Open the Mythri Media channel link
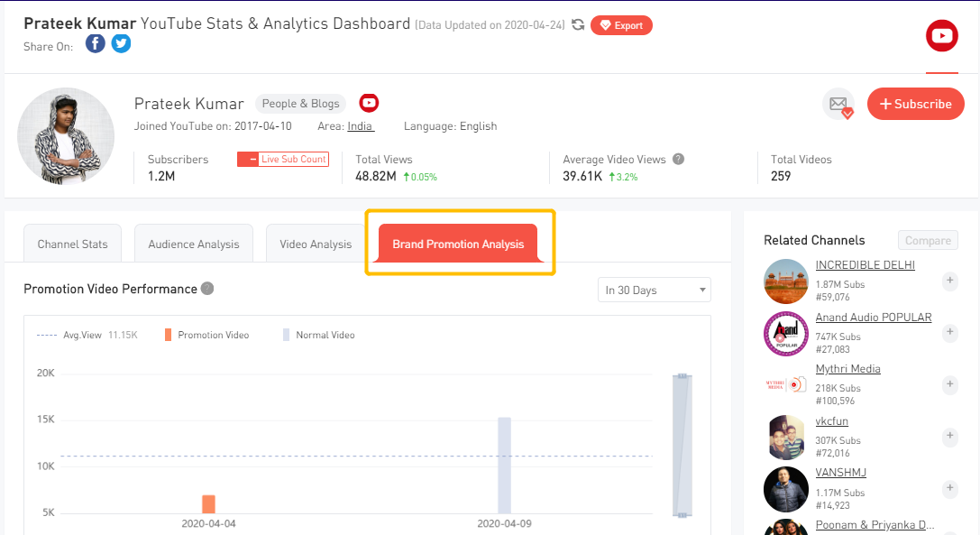Viewport: 980px width, 535px height. (x=848, y=369)
